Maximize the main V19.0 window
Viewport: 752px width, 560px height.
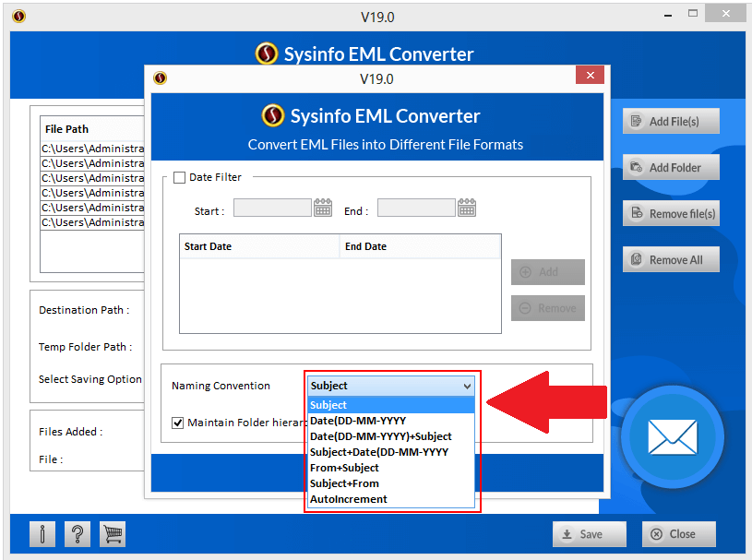coord(693,14)
